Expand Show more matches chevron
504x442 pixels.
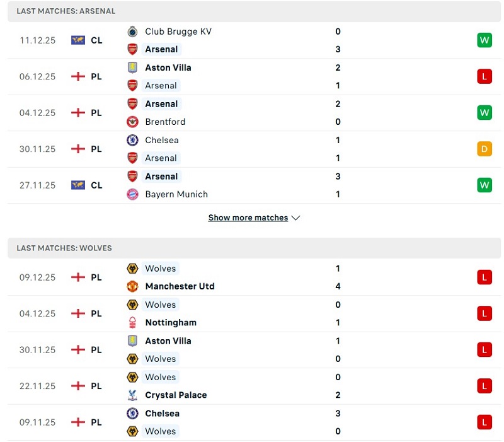tap(295, 218)
